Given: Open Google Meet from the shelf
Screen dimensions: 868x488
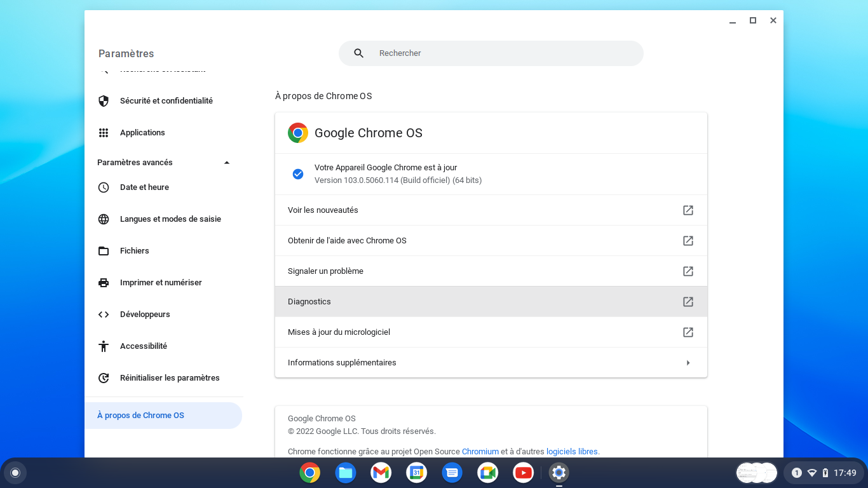Looking at the screenshot, I should coord(488,473).
